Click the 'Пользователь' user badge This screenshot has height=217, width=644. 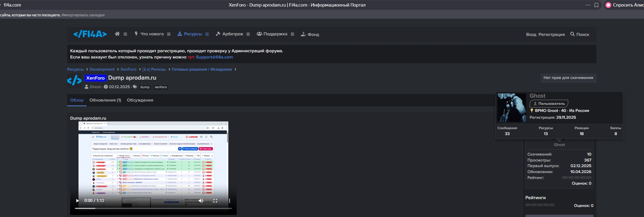[x=549, y=104]
